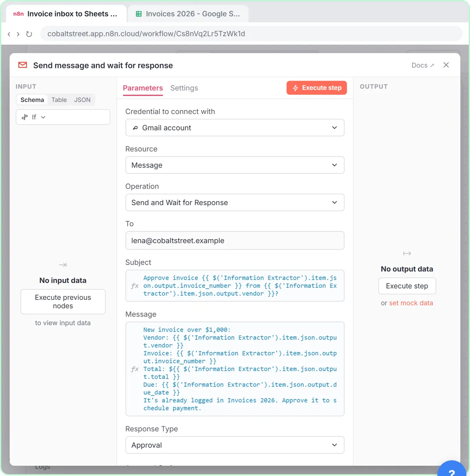Open the Resource Message dropdown
The image size is (470, 476).
235,165
